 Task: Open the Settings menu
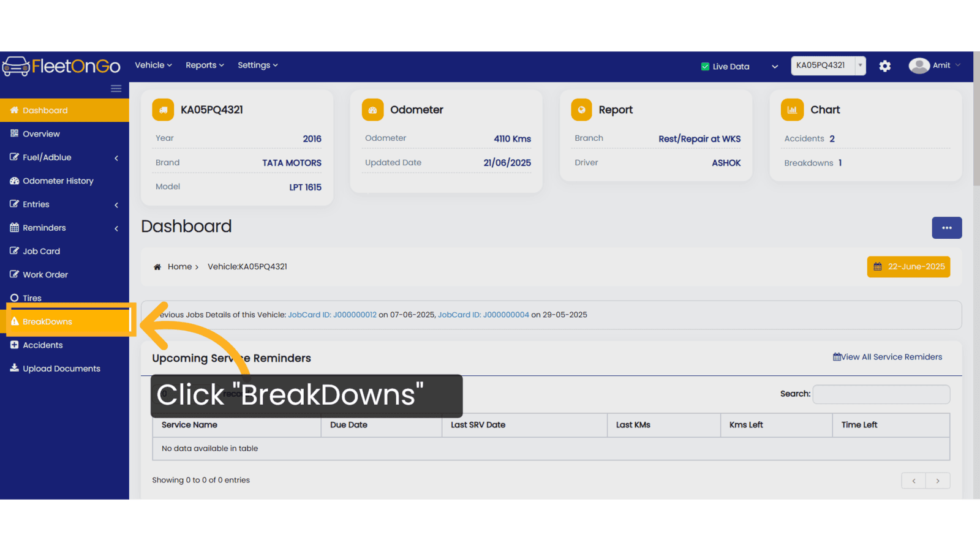258,66
